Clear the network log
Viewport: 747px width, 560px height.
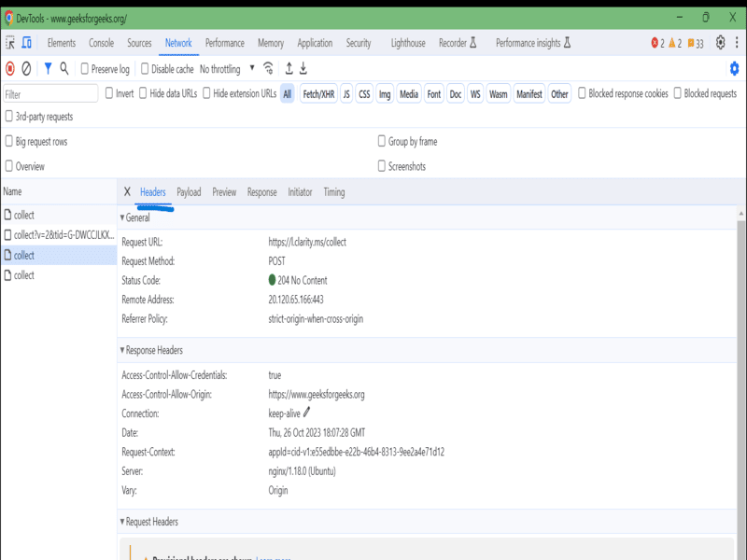26,68
